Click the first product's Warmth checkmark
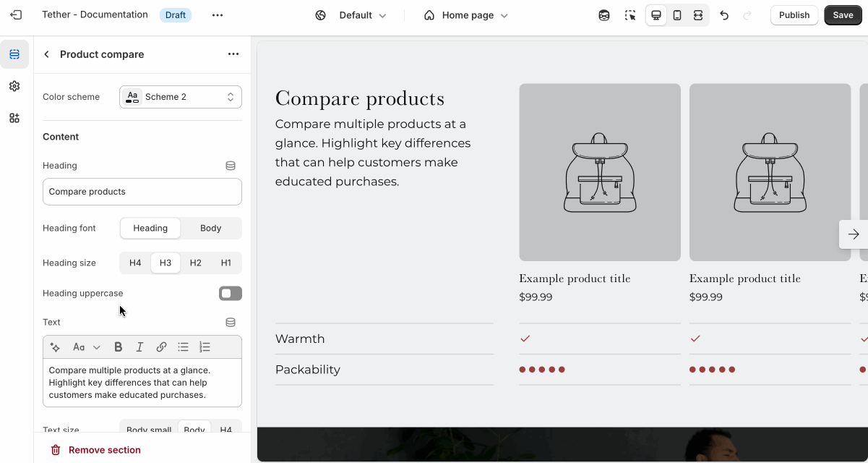Screen dimensions: 868x463 tap(525, 339)
